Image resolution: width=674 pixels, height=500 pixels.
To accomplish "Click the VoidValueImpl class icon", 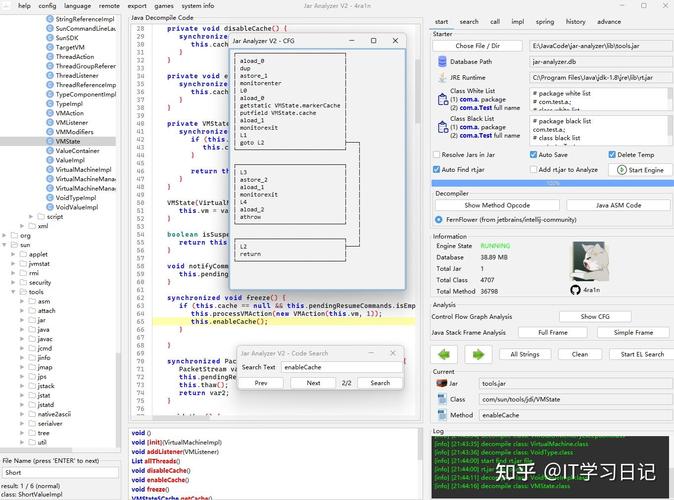I will [50, 207].
